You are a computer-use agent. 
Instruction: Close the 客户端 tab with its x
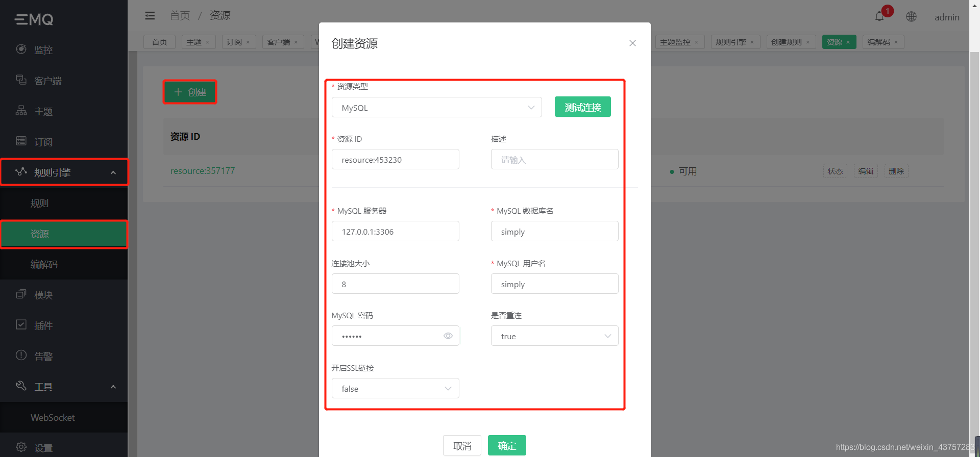click(x=296, y=42)
